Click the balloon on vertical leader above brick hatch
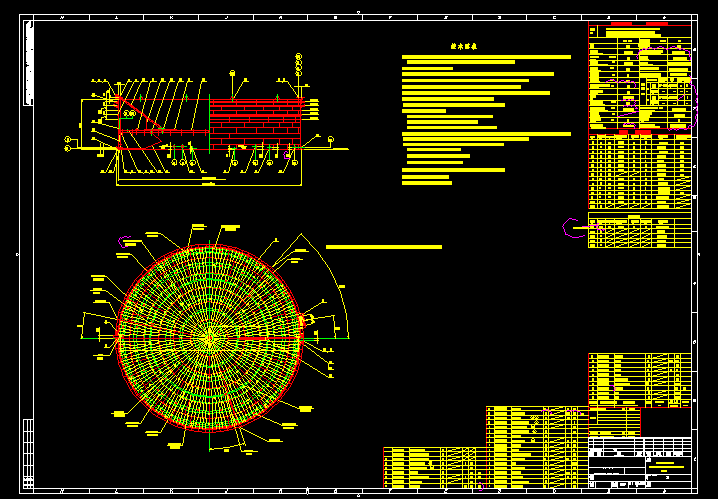This screenshot has height=499, width=718. [232, 73]
